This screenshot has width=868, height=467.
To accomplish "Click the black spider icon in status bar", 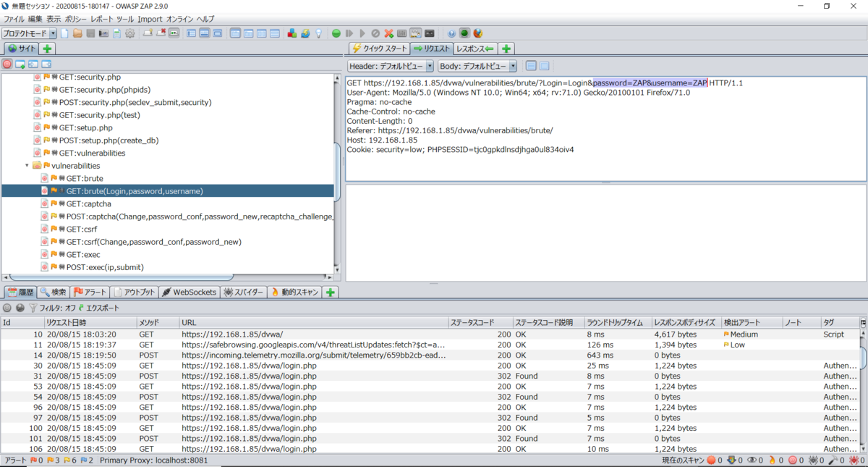I will [812, 460].
